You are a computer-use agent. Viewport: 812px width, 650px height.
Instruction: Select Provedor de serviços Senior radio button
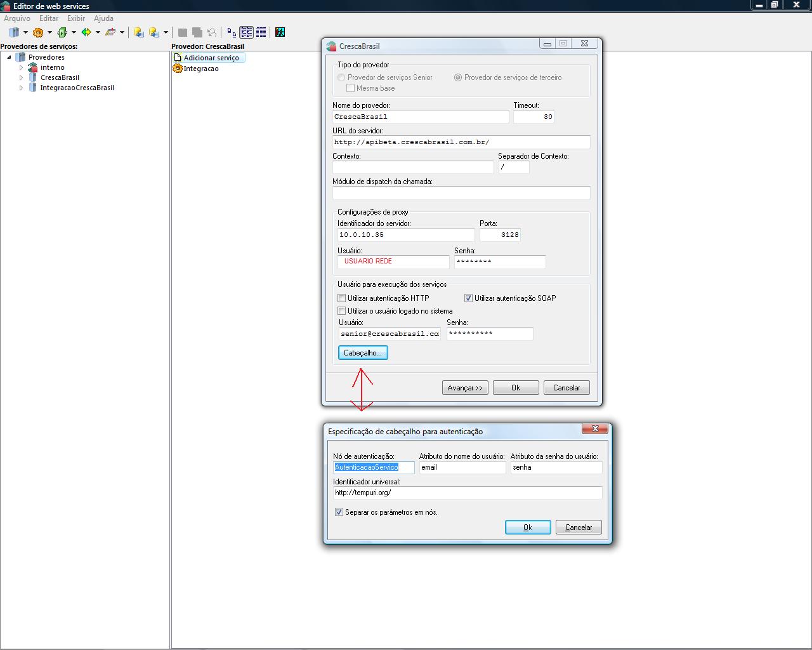[341, 77]
